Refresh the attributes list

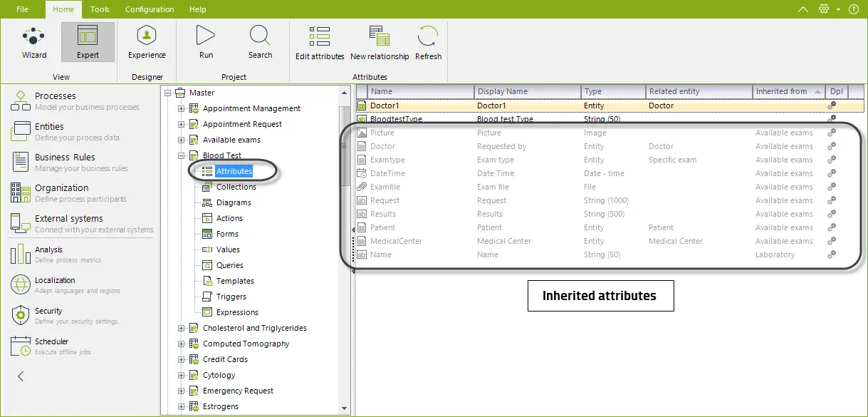tap(428, 43)
